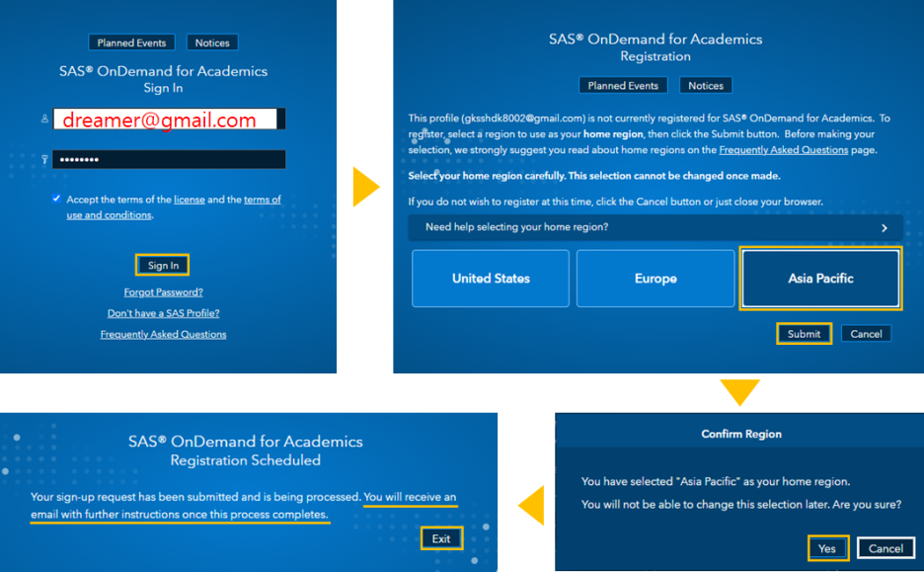Cancel the Confirm Region dialog
The height and width of the screenshot is (572, 924).
coord(885,548)
